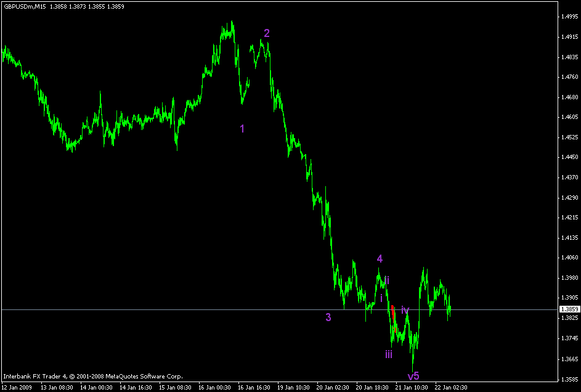Click the 1.3665 price axis label
Image resolution: width=581 pixels, height=392 pixels.
pyautogui.click(x=569, y=359)
